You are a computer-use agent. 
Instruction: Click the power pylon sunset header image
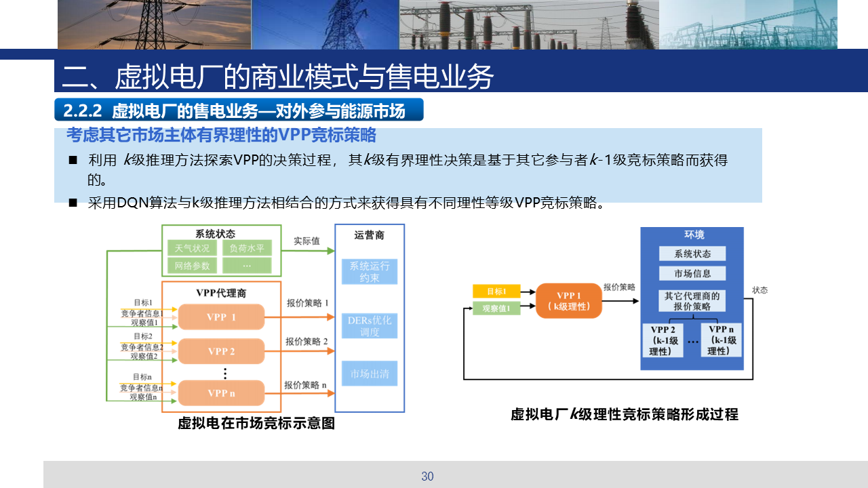point(155,24)
